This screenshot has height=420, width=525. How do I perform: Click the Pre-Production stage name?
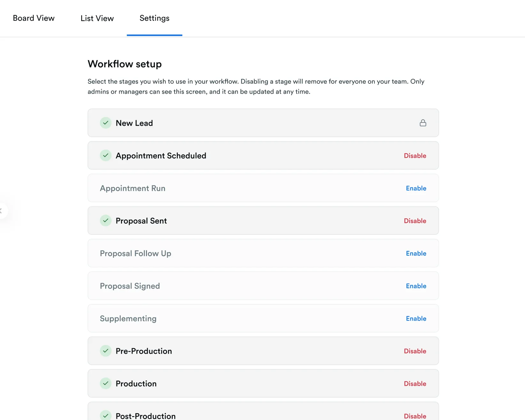tap(144, 351)
